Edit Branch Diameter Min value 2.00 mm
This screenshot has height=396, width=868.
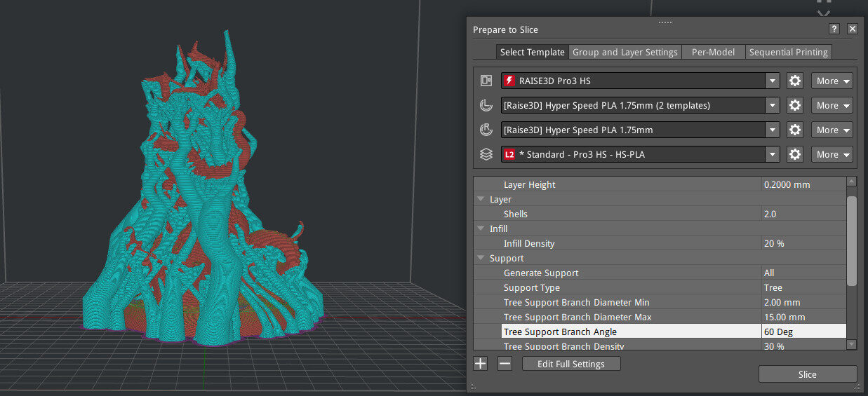click(803, 303)
